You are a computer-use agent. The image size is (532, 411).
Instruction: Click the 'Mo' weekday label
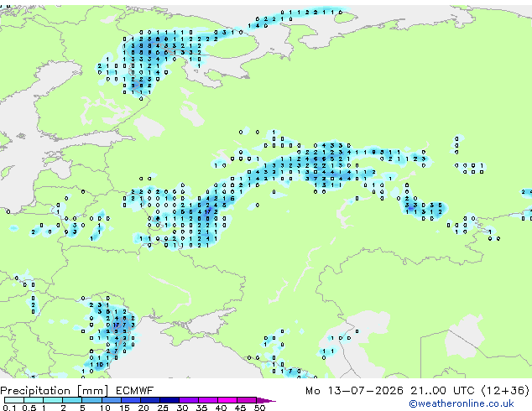pyautogui.click(x=313, y=391)
